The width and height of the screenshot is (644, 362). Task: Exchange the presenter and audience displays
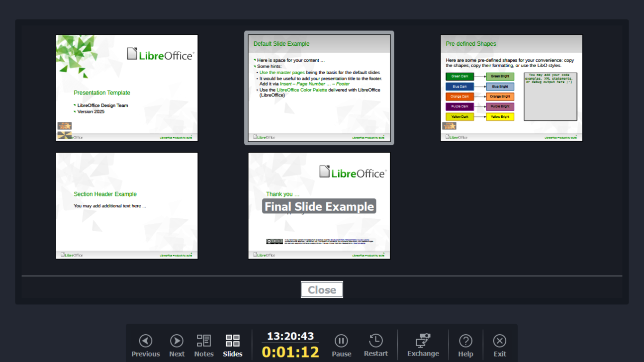pos(423,346)
